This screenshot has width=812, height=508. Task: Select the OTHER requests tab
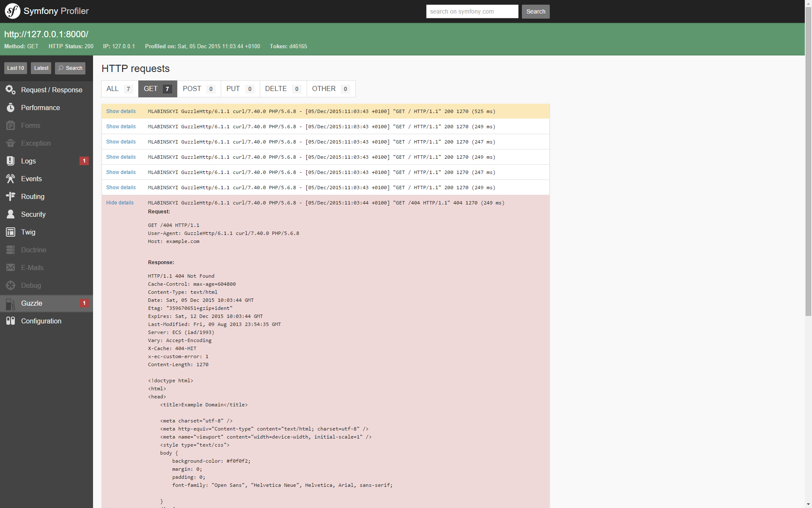pos(330,89)
